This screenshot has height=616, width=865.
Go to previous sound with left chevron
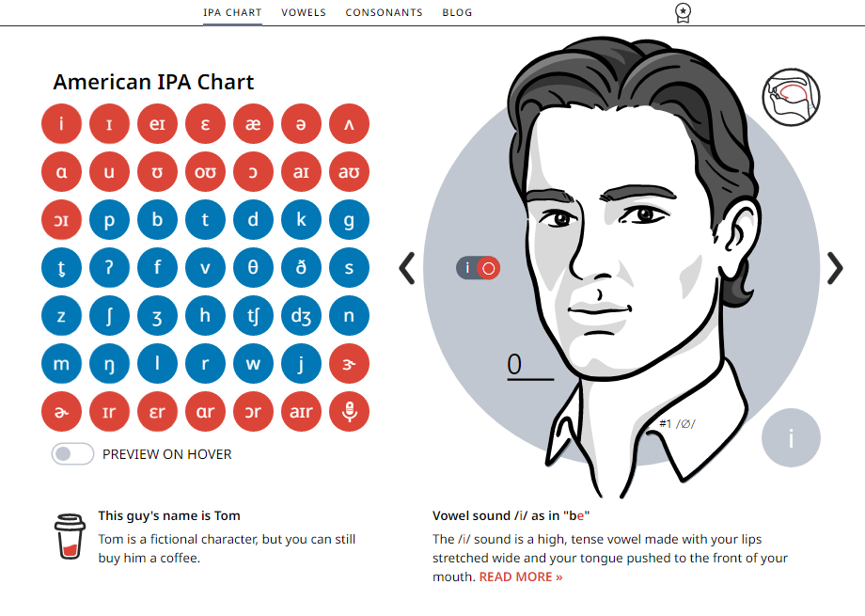coord(407,268)
